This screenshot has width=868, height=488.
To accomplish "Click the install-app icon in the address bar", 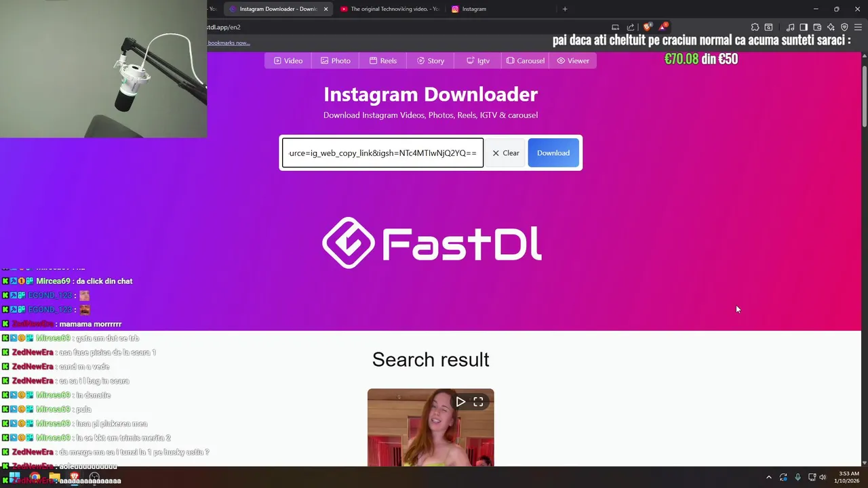I will (x=615, y=27).
